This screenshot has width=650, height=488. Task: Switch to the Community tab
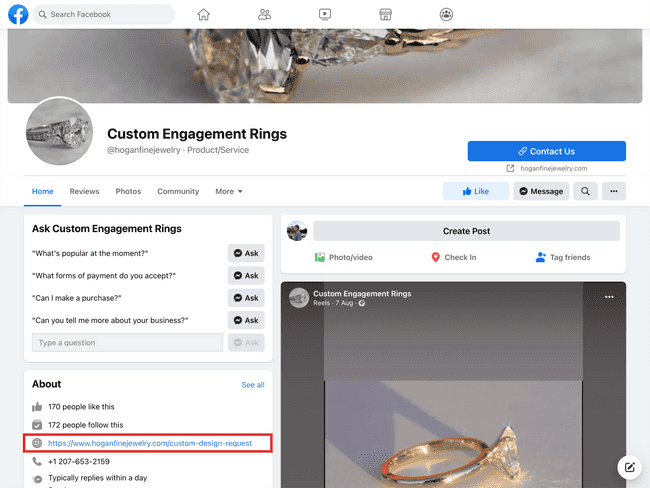(x=178, y=191)
